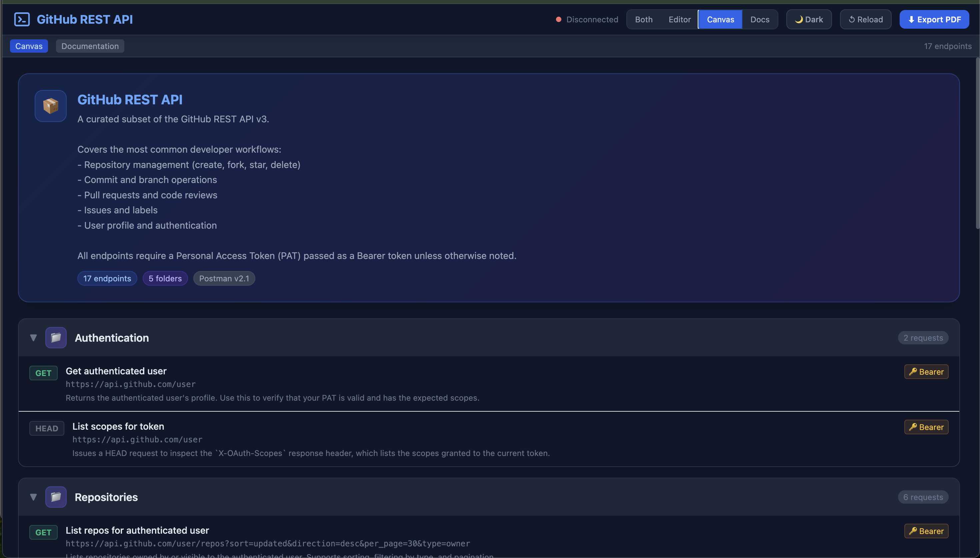Click the Bearer key badge for List repos for authenticated user
This screenshot has width=980, height=558.
[x=926, y=531]
